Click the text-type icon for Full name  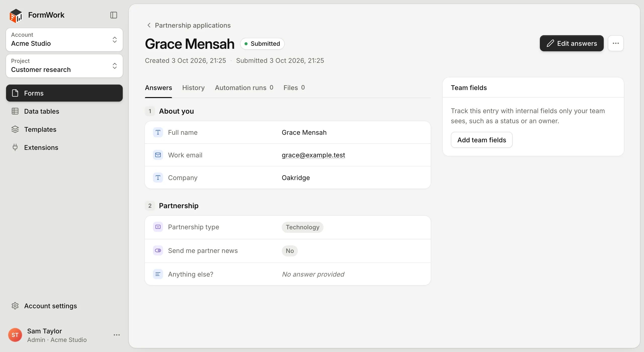tap(158, 132)
